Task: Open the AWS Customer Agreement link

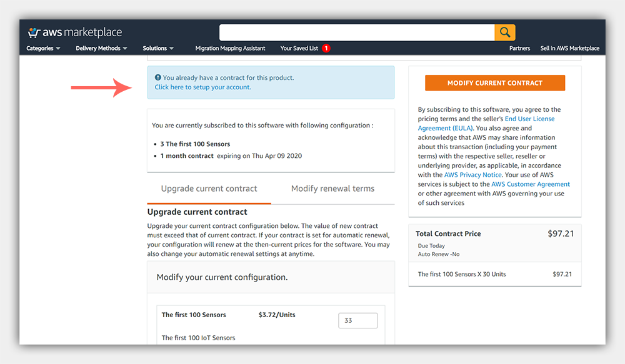Action: click(531, 184)
